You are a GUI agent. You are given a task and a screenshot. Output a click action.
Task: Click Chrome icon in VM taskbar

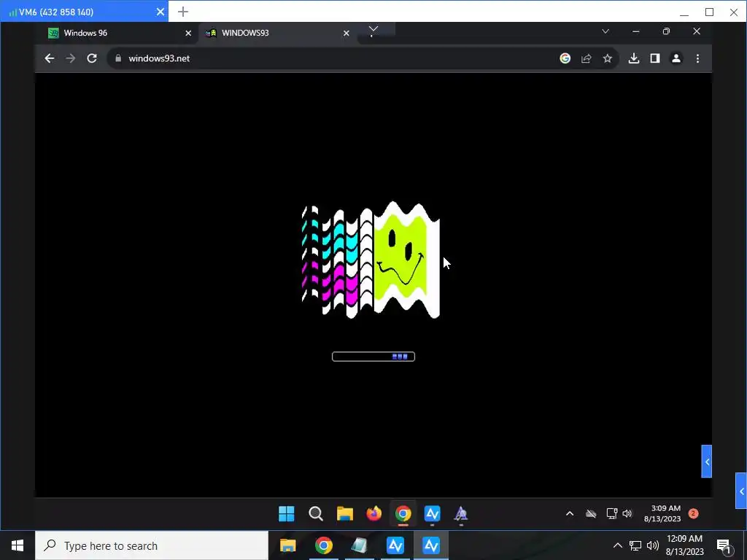[x=403, y=513]
